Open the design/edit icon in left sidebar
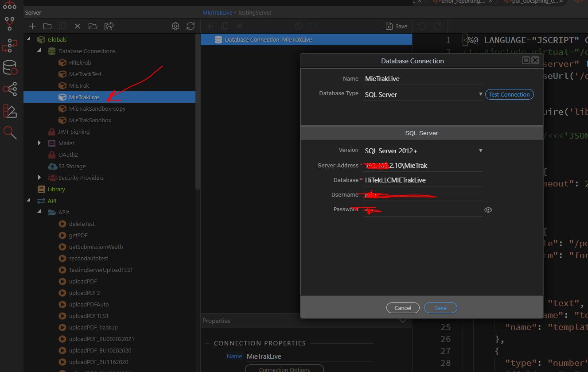The width and height of the screenshot is (588, 372). [9, 111]
